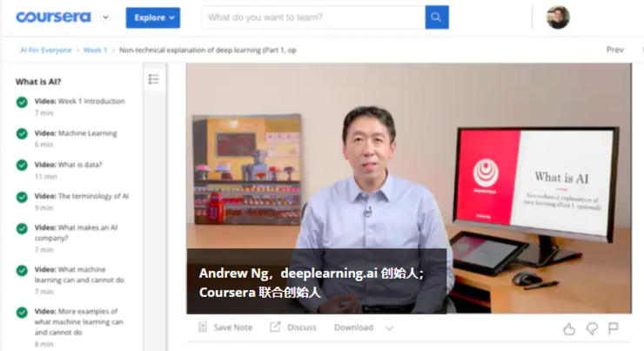644x351 pixels.
Task: Click the '6 min' duration text
Action: pos(44,145)
